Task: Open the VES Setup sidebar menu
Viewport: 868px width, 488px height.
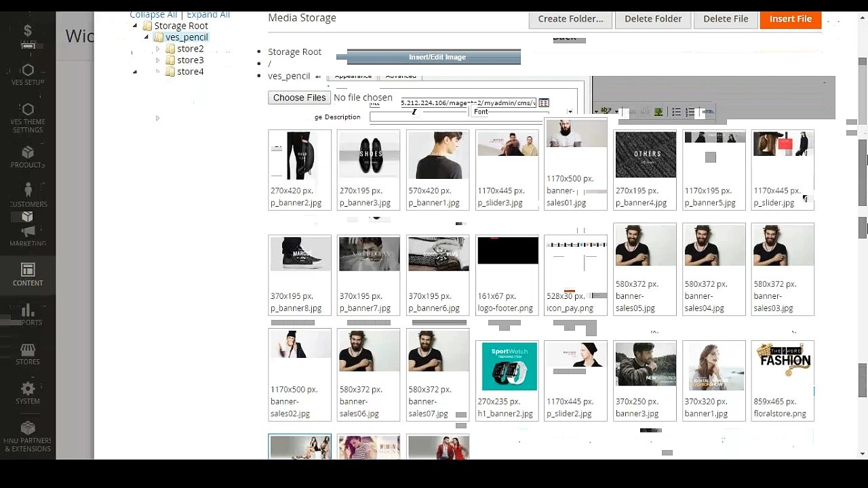Action: click(x=28, y=75)
